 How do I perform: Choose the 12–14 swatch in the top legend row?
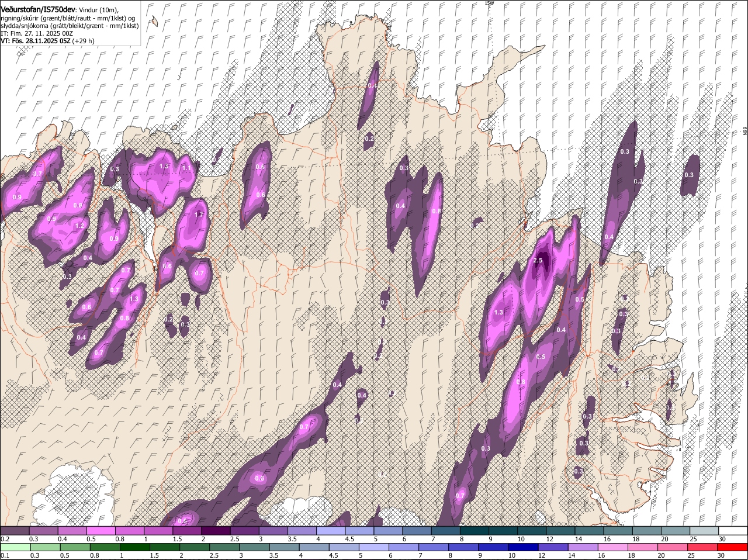(x=560, y=531)
